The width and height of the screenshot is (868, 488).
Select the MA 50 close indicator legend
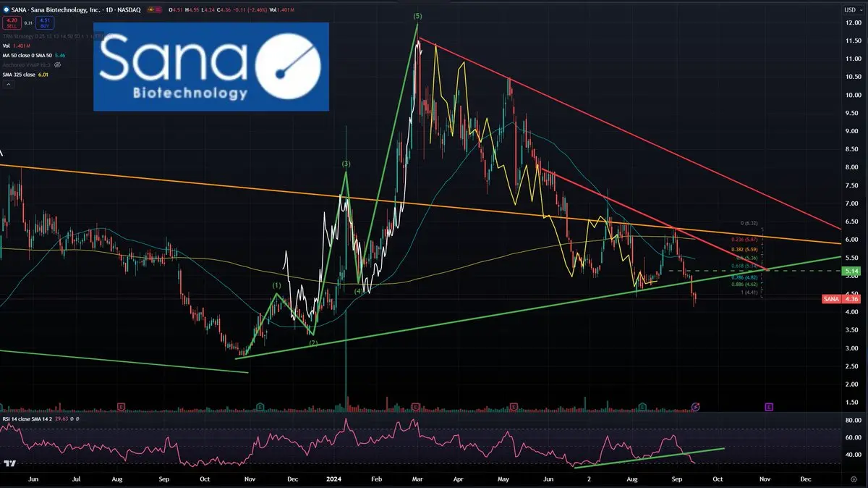click(34, 56)
